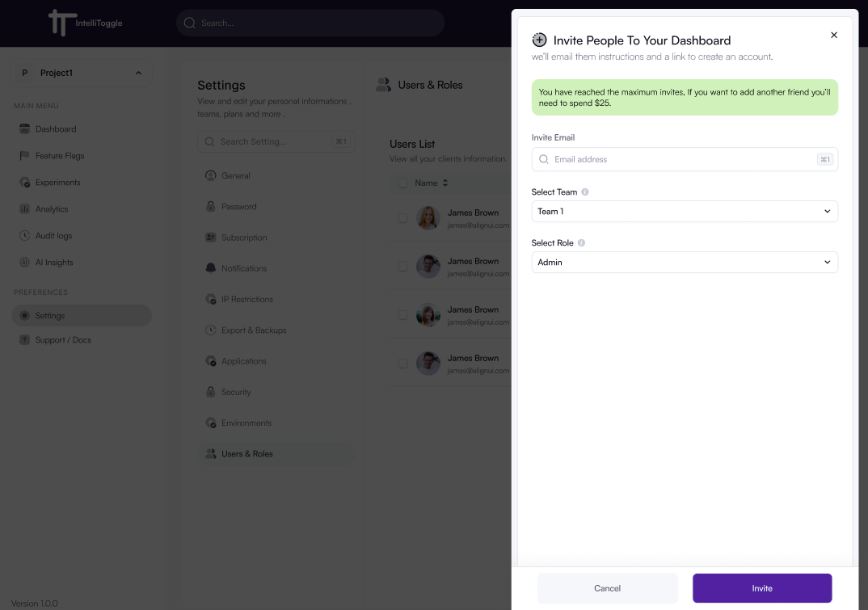Click the IntelliToggle logo

[x=85, y=23]
